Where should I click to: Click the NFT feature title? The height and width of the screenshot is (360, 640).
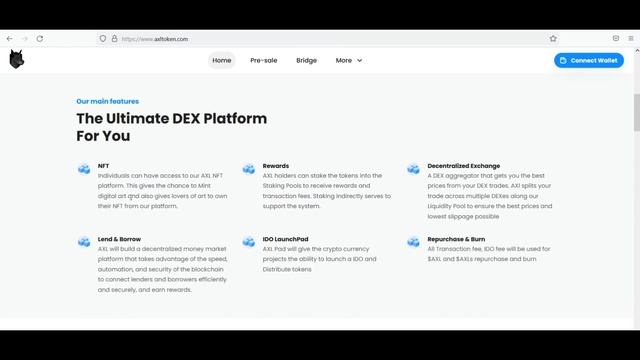[103, 166]
